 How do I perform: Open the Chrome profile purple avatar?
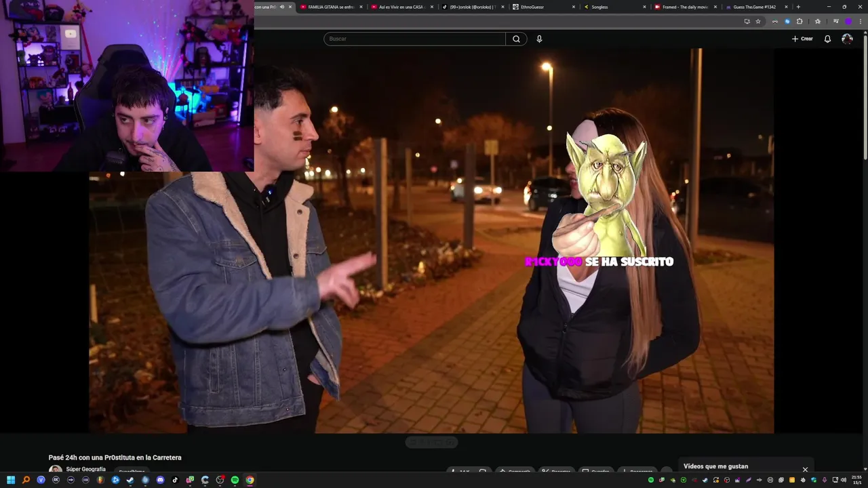click(848, 21)
